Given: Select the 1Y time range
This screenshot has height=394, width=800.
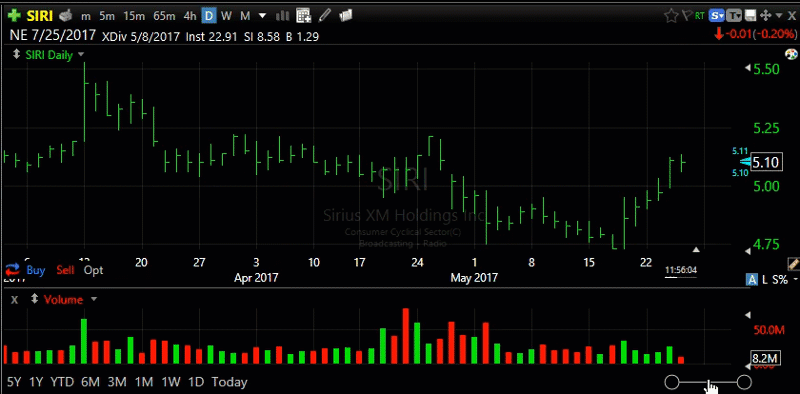Looking at the screenshot, I should click(35, 382).
